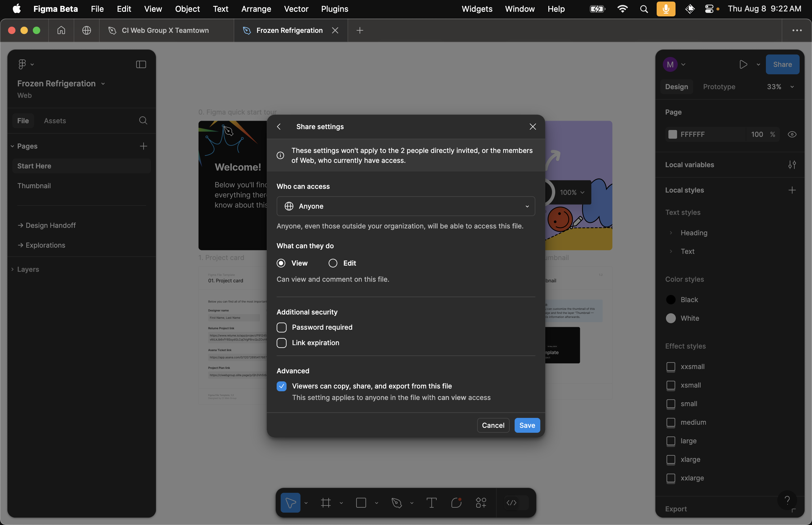This screenshot has width=812, height=525.
Task: Click the page background color swatch
Action: pos(672,134)
